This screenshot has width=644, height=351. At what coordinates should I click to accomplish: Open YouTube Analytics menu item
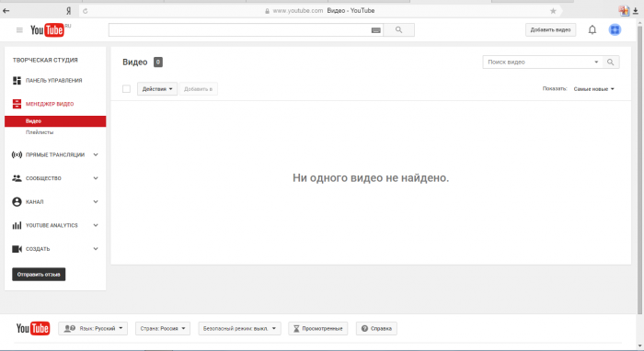[52, 225]
